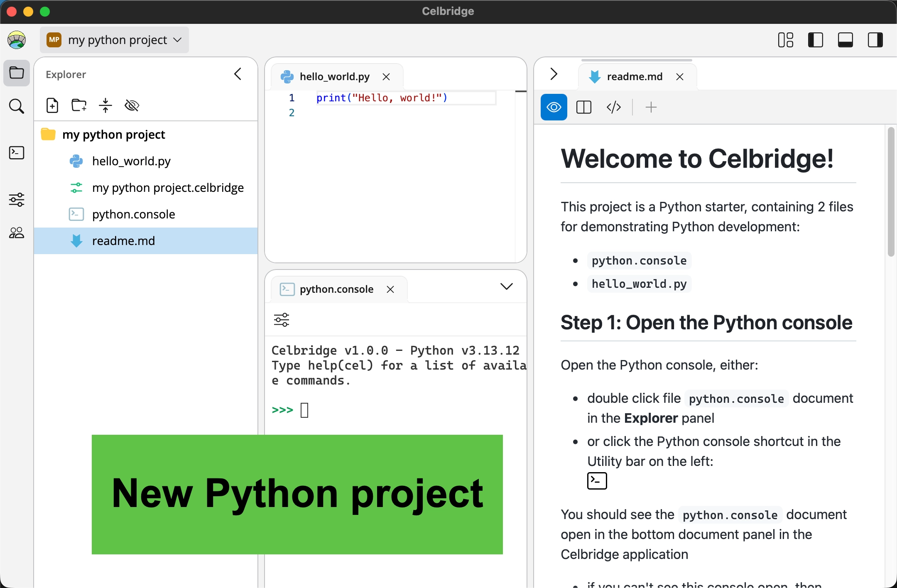Image resolution: width=897 pixels, height=588 pixels.
Task: Expand the right panel chevron beside readme.md
Action: tap(554, 74)
